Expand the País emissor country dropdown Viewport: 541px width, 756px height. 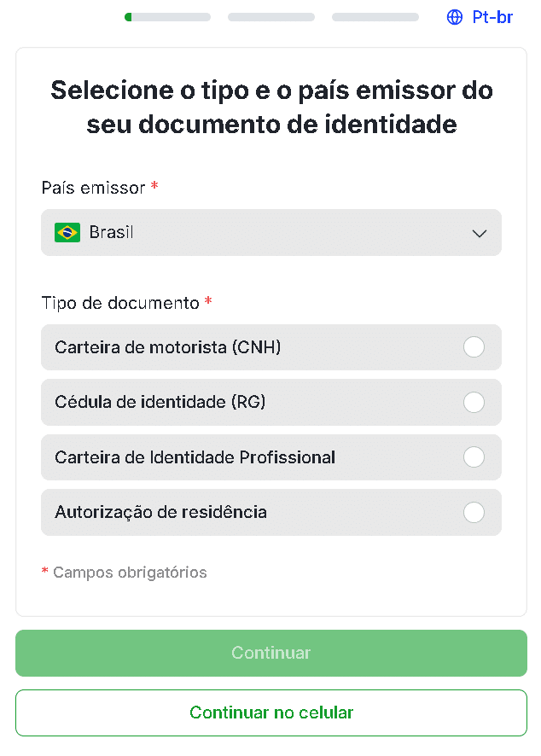pyautogui.click(x=271, y=232)
